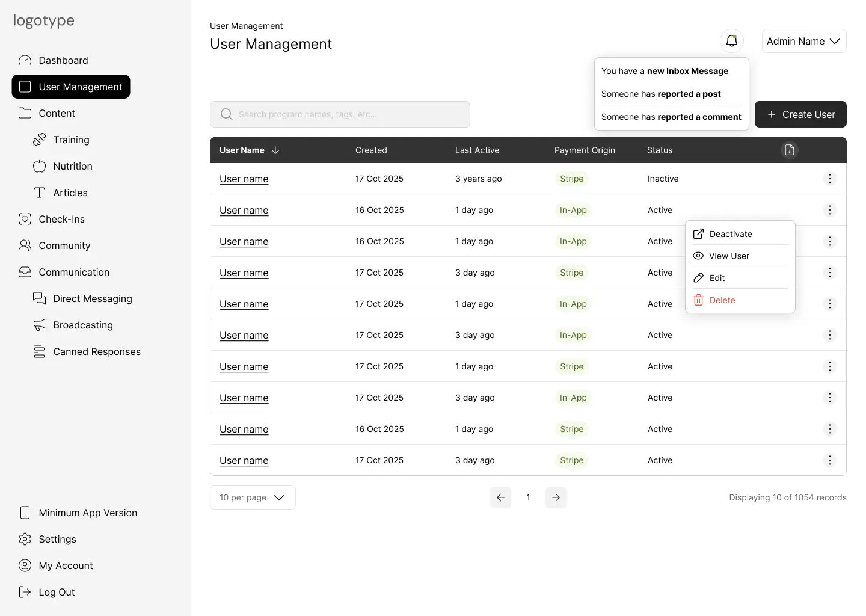Go to the next page arrow
This screenshot has width=866, height=616.
[x=556, y=497]
